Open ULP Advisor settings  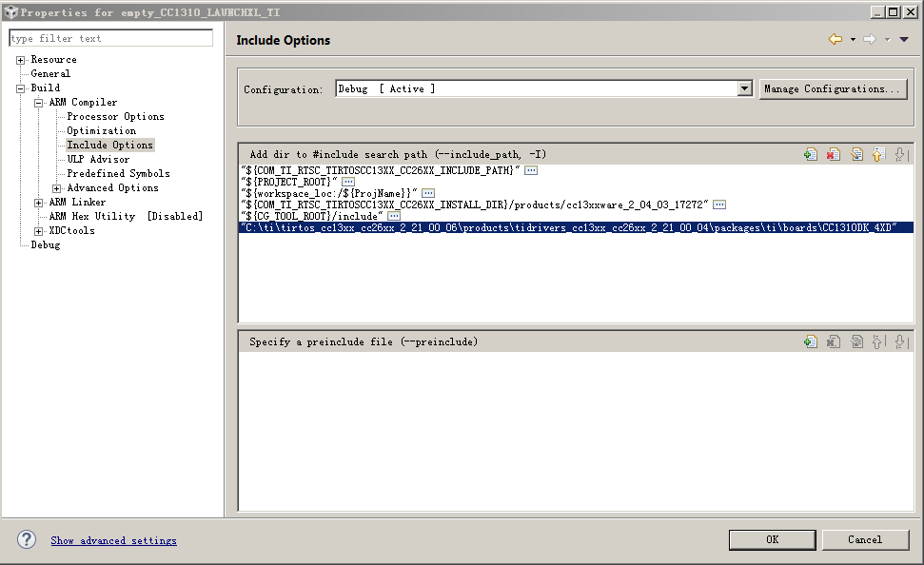click(98, 159)
